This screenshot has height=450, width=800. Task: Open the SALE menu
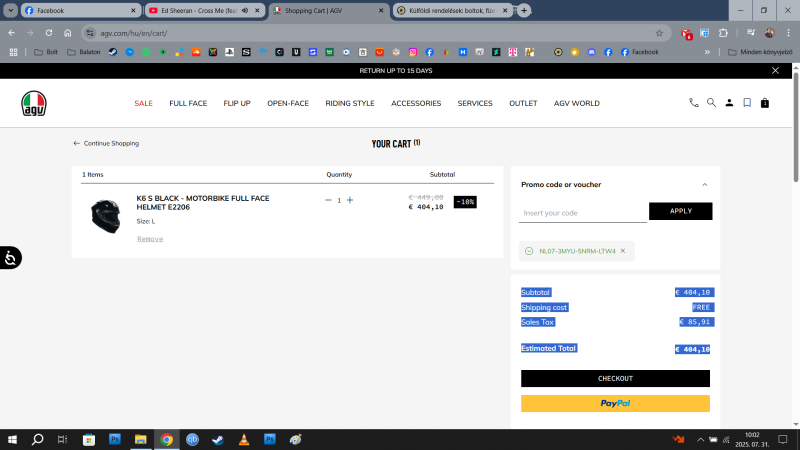[143, 103]
